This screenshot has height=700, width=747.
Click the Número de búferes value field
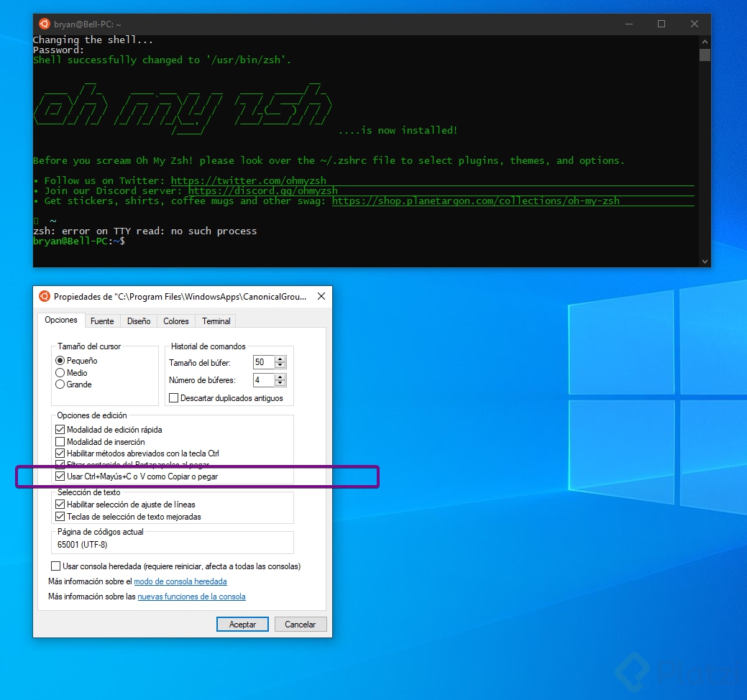click(263, 380)
